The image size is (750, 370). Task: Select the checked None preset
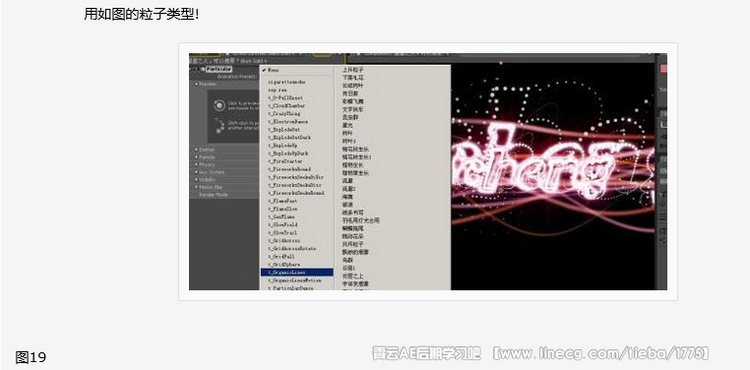(273, 70)
